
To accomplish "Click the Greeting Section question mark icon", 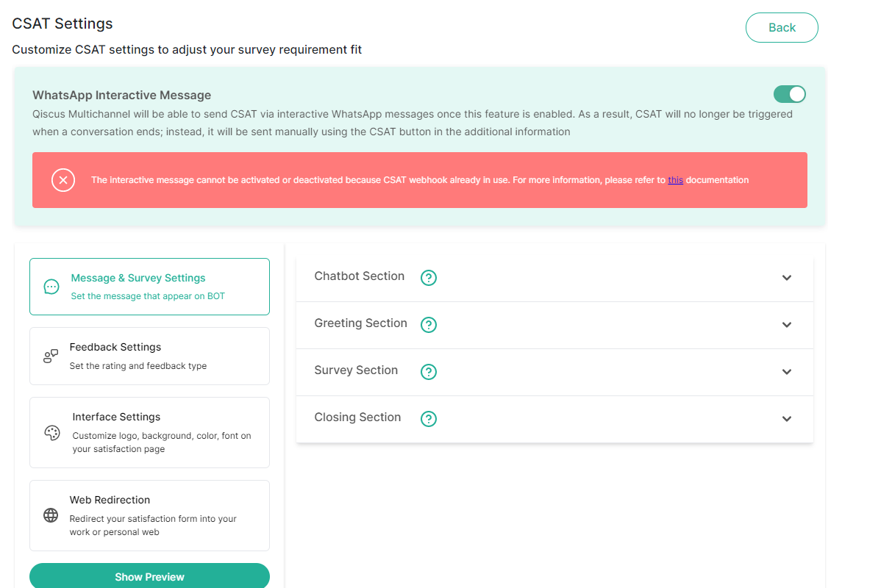I will click(429, 325).
